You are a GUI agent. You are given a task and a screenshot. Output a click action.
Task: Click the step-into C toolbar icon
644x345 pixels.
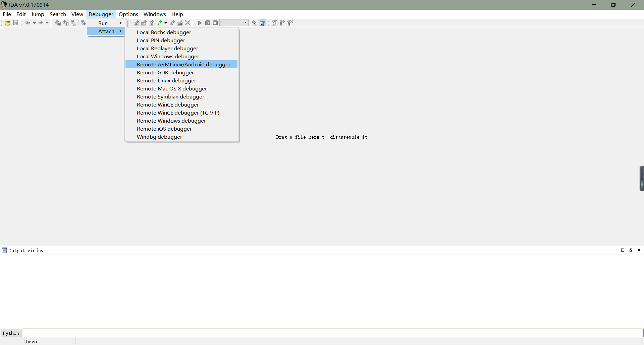(x=255, y=23)
